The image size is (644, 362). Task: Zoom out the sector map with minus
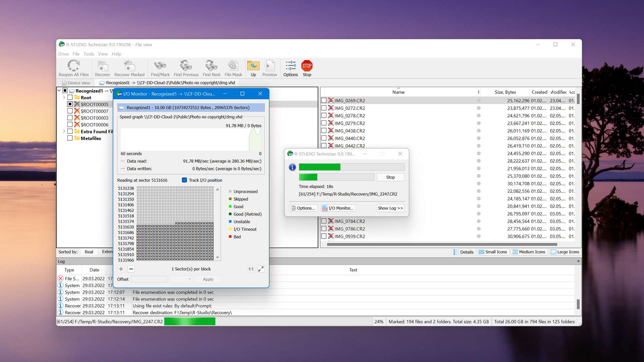[x=131, y=269]
